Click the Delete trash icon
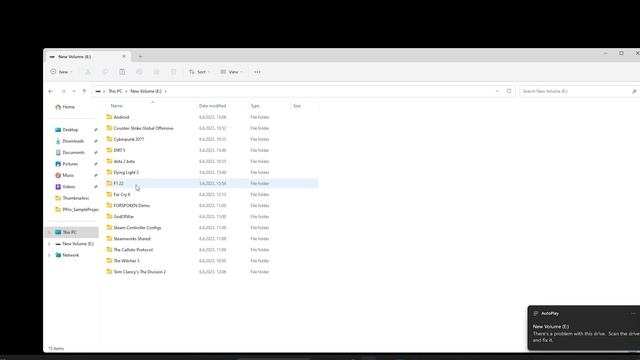This screenshot has width=640, height=360. coord(173,72)
